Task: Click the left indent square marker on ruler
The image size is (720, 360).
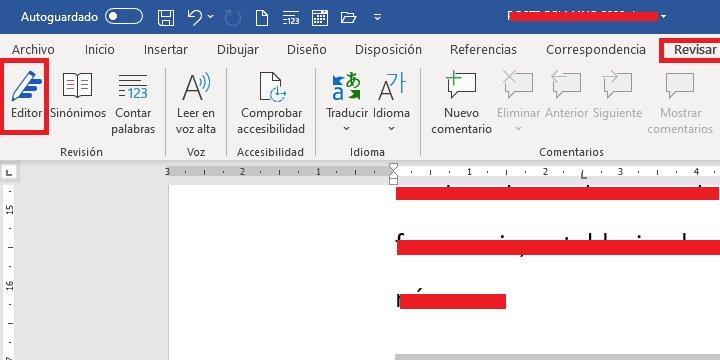Action: click(x=393, y=181)
